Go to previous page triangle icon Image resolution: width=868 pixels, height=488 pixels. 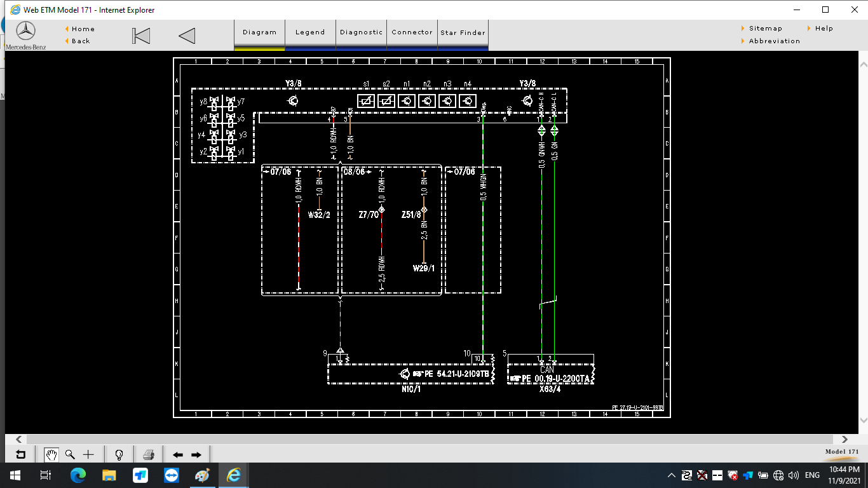pos(187,36)
